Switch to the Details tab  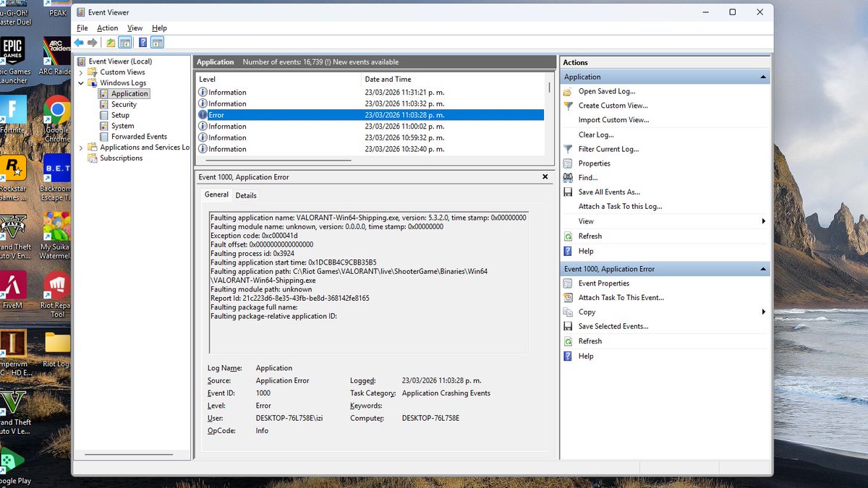coord(246,195)
